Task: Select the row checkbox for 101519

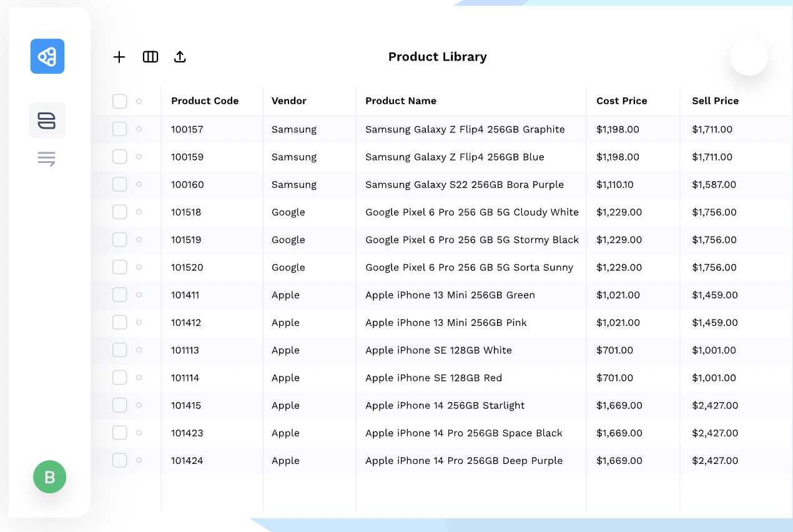Action: (x=120, y=239)
